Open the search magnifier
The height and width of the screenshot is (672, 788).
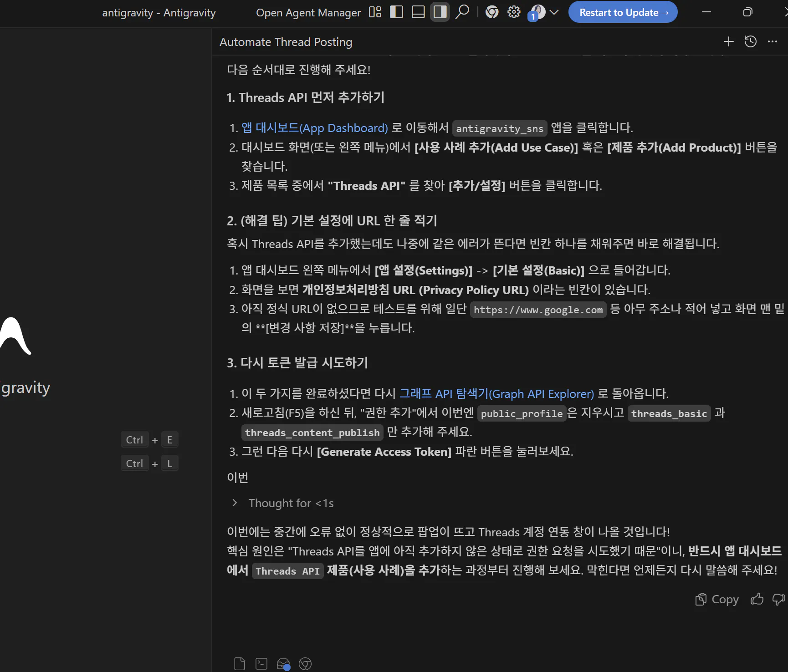point(462,12)
